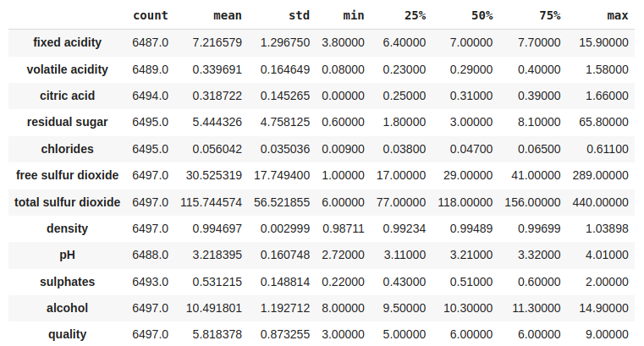
Task: Click std value 4.758125
Action: [x=285, y=122]
